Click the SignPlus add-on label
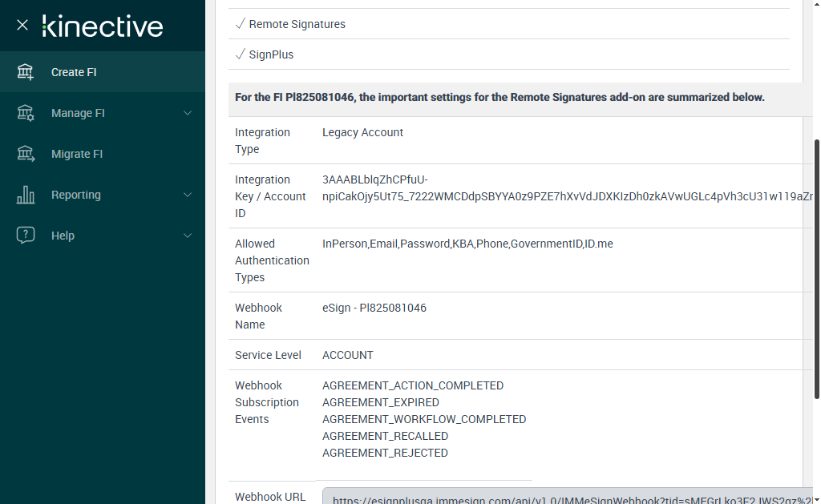821x504 pixels. (271, 54)
